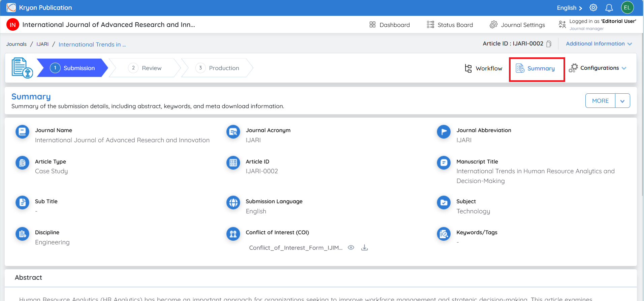Go to the Submission stage
Image resolution: width=644 pixels, height=301 pixels.
coord(72,68)
